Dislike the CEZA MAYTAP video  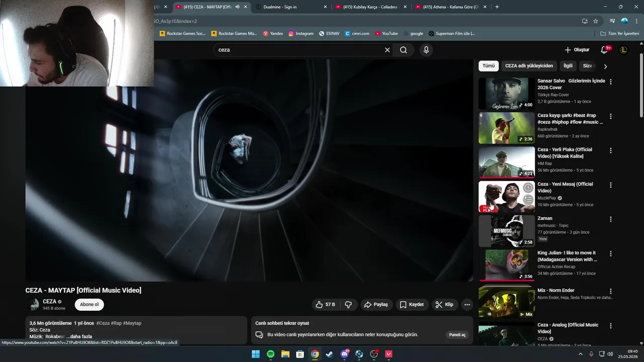[348, 305]
